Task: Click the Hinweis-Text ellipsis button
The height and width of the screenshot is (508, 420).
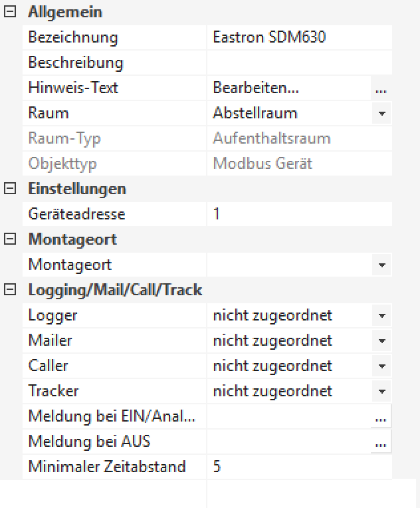Action: point(381,88)
